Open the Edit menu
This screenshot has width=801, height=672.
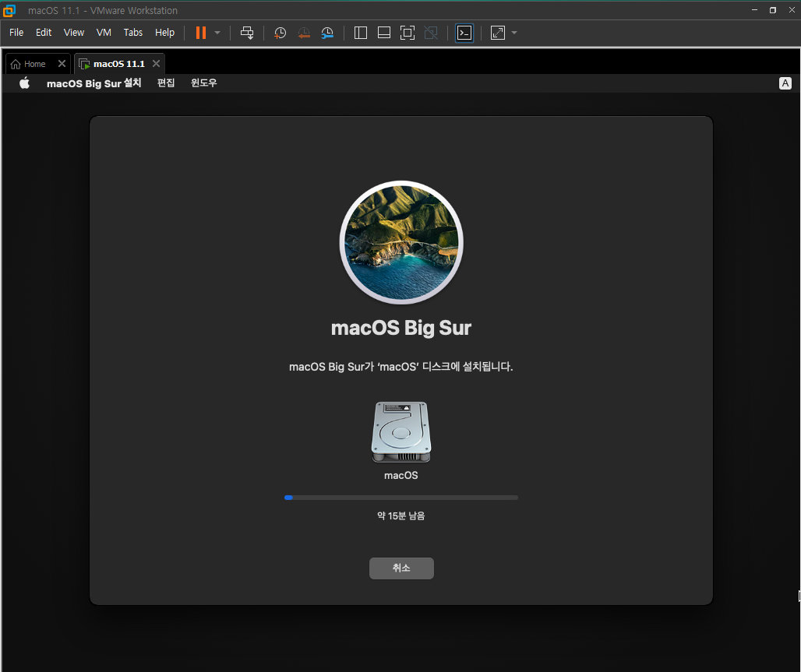(x=44, y=32)
